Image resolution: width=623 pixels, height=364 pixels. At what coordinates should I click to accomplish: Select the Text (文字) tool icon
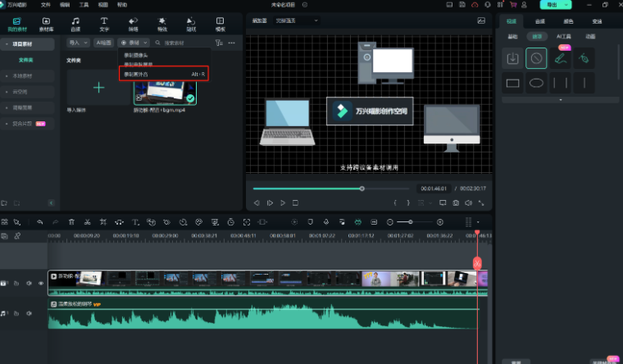pyautogui.click(x=104, y=23)
